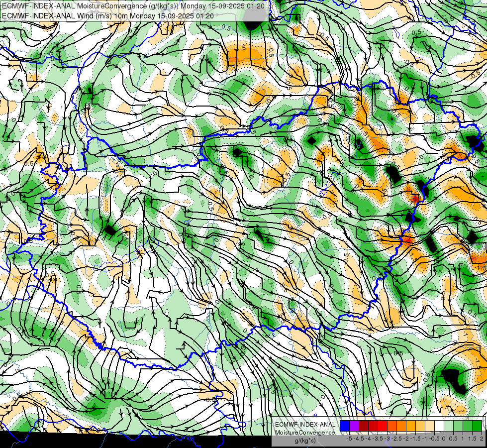
Task: Click the white -0.5 to 0 legend swatch
Action: coord(439,426)
